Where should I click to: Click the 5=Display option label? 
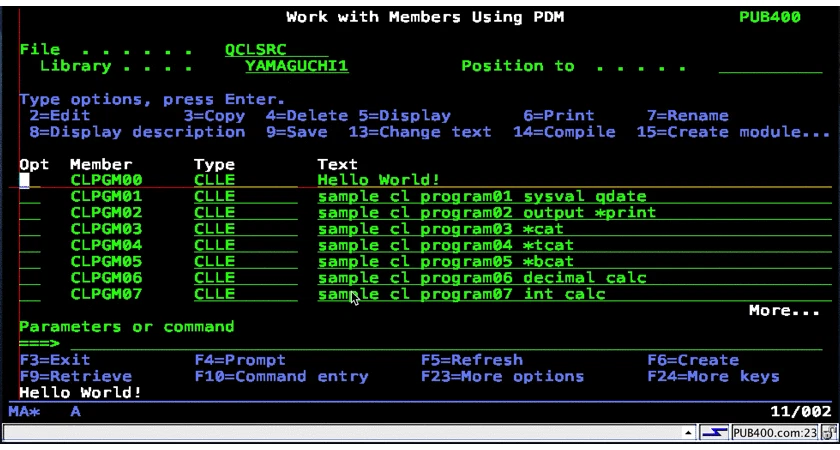point(404,116)
